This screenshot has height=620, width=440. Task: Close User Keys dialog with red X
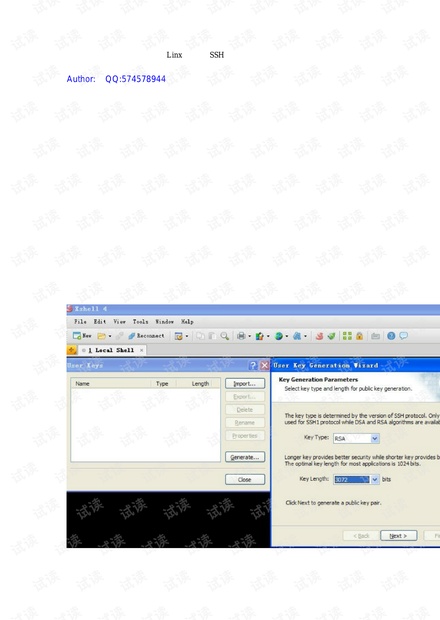click(x=264, y=365)
